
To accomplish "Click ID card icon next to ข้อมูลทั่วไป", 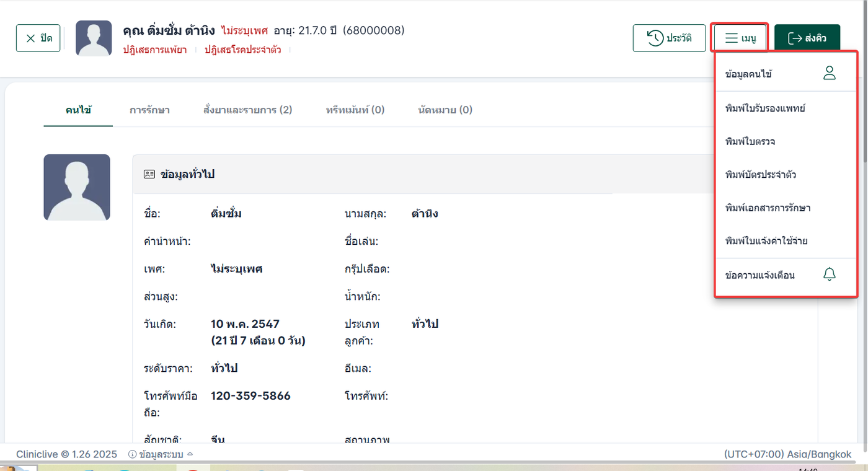I will (x=149, y=175).
